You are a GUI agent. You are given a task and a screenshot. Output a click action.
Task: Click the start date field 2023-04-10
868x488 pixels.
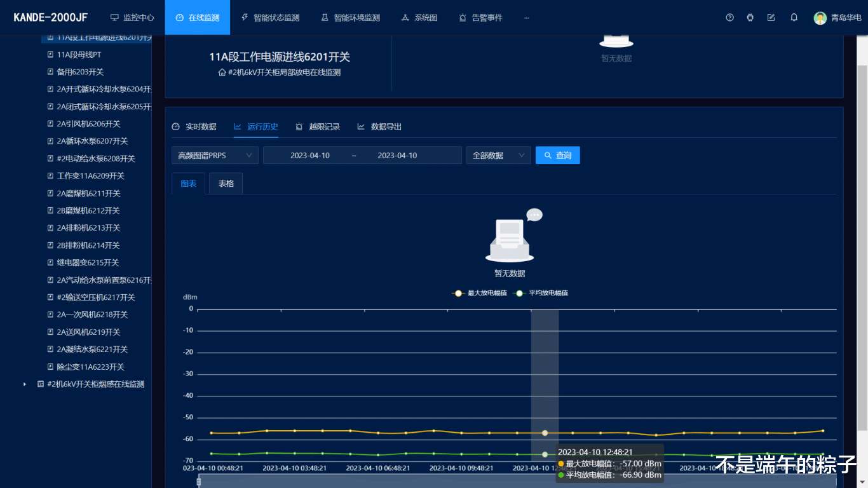(310, 156)
